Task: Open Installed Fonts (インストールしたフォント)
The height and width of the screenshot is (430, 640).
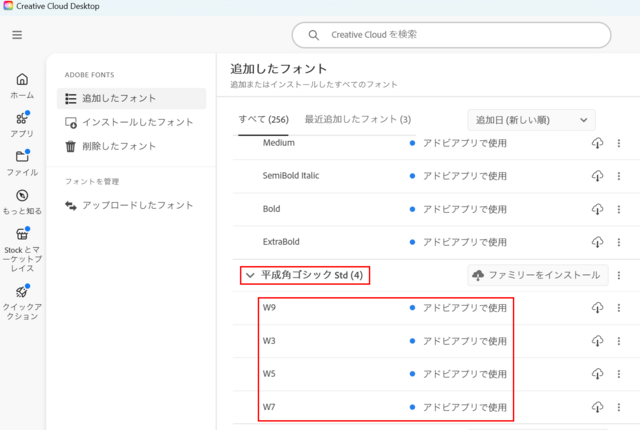Action: click(131, 122)
